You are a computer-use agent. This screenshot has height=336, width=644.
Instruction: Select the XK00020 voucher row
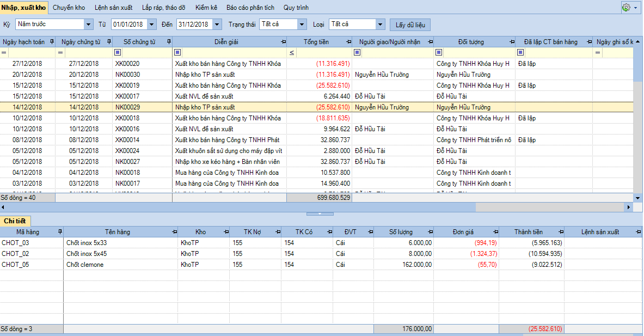(127, 64)
